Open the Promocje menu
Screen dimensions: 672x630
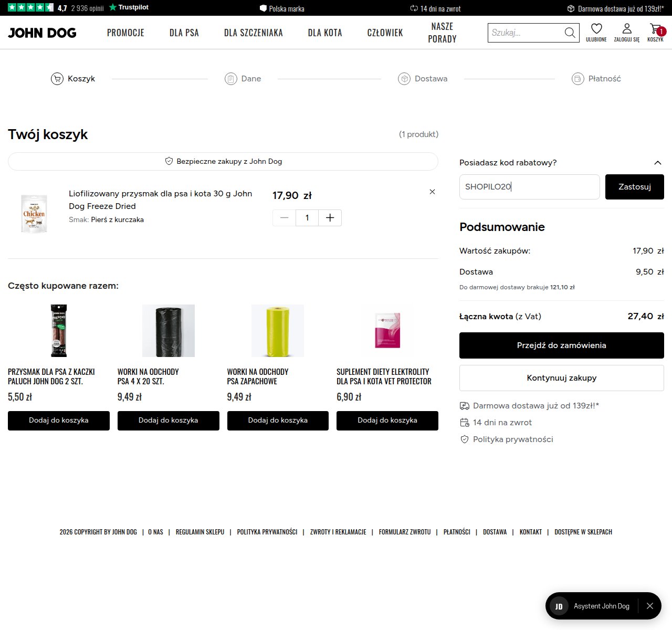coord(125,33)
